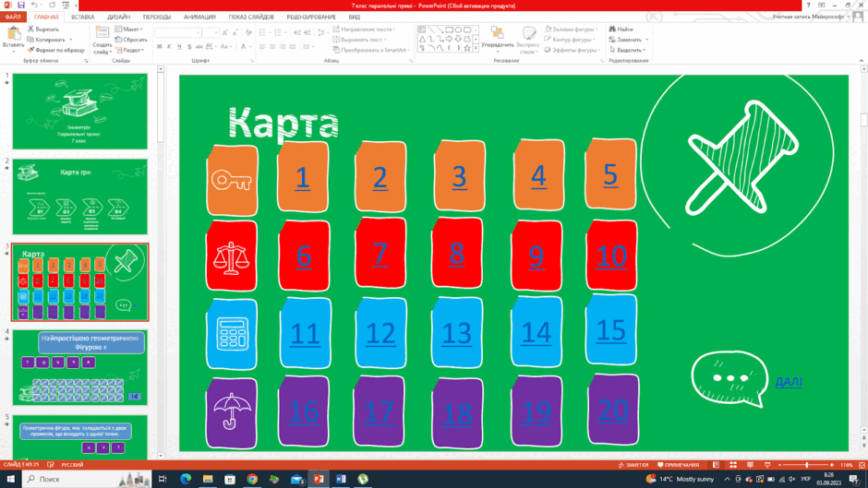Click the number 13 blue card link
The image size is (868, 488).
[457, 333]
